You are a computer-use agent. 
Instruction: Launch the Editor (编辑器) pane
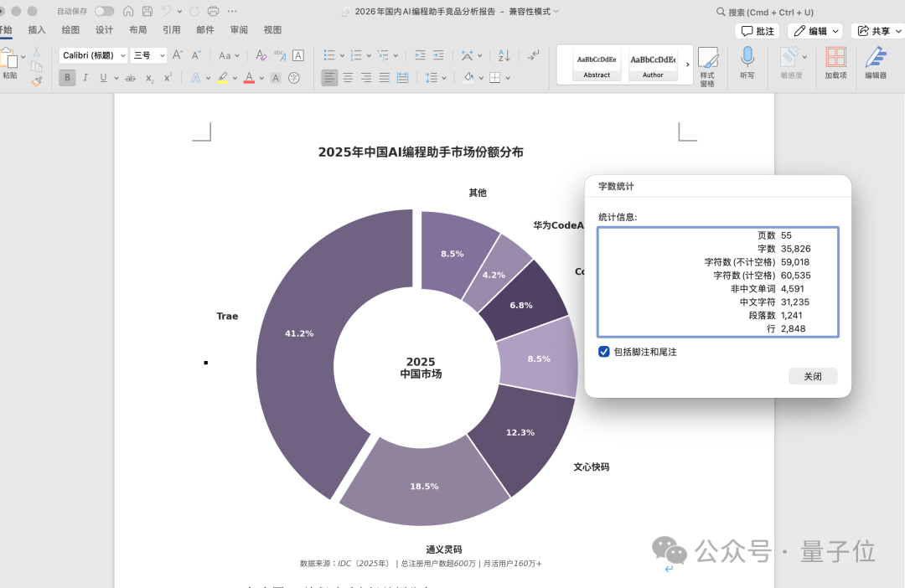(877, 60)
